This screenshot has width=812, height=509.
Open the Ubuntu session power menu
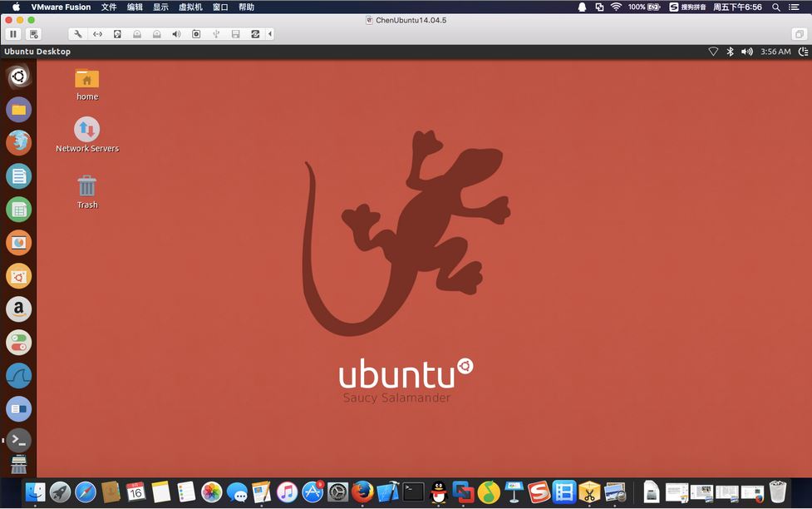(x=803, y=52)
